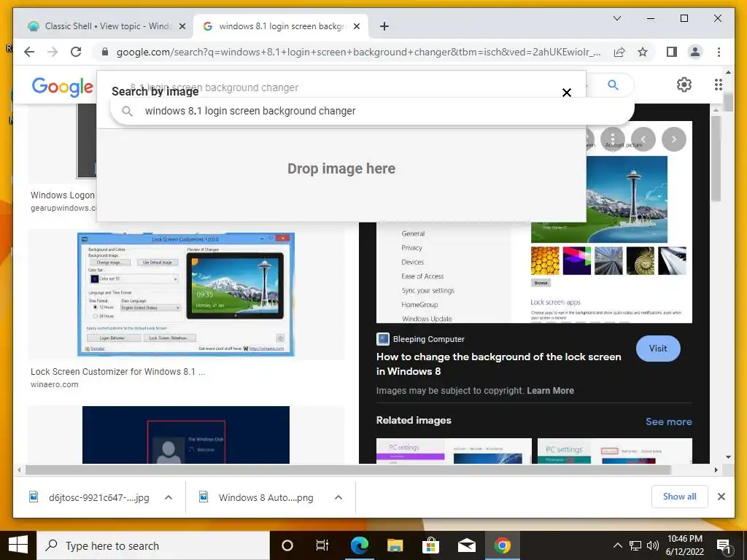Close the Search by image dialog
Image resolution: width=747 pixels, height=560 pixels.
566,93
